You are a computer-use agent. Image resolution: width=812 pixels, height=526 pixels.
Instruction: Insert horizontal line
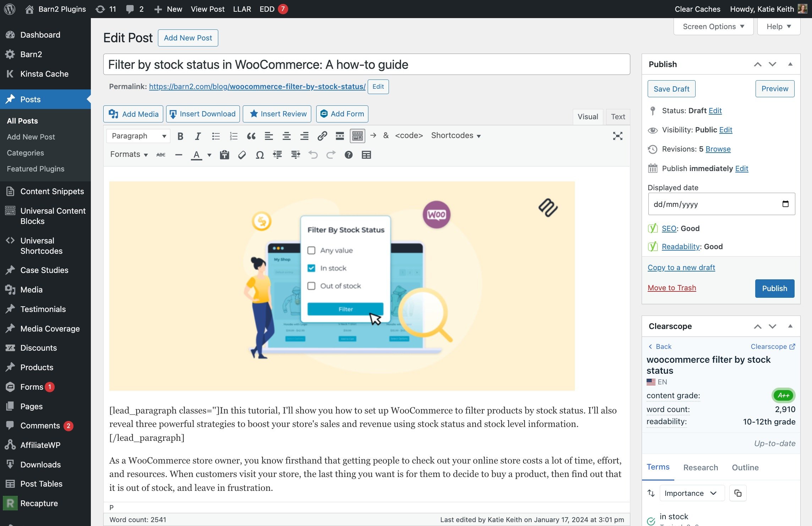(179, 155)
